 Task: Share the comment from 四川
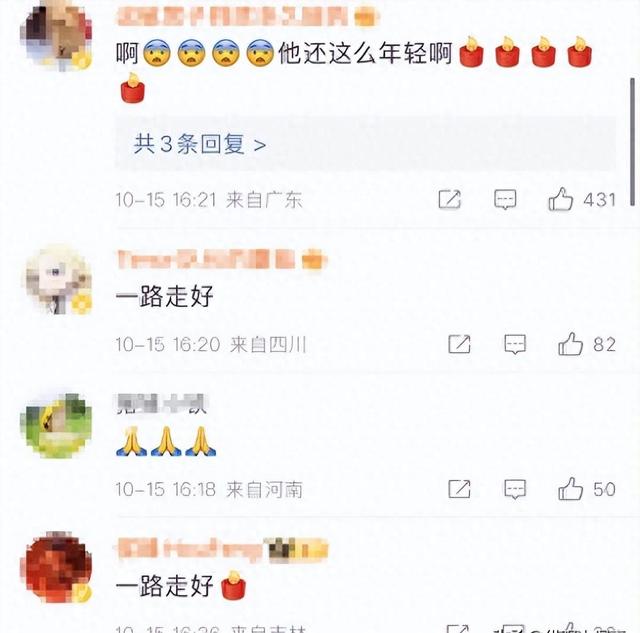460,344
